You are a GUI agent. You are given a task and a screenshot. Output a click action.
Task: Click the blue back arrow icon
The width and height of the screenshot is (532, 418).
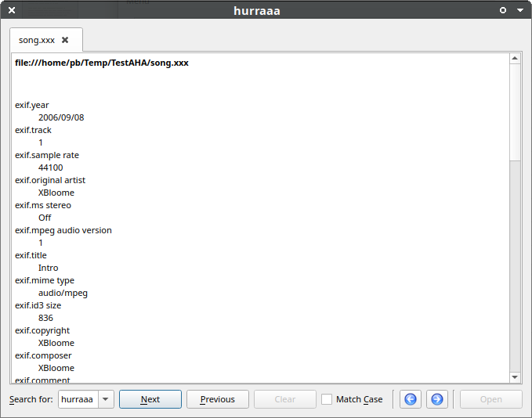[x=411, y=399]
